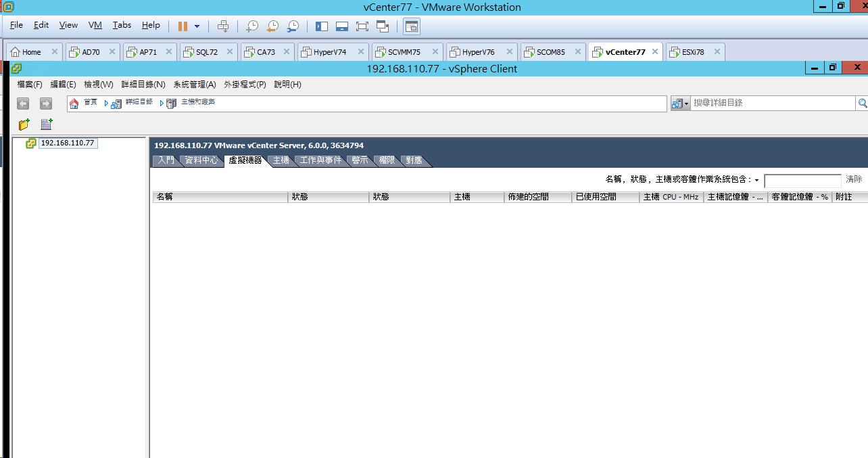Viewport: 868px width, 458px height.
Task: Switch to Unity mode
Action: (x=383, y=26)
